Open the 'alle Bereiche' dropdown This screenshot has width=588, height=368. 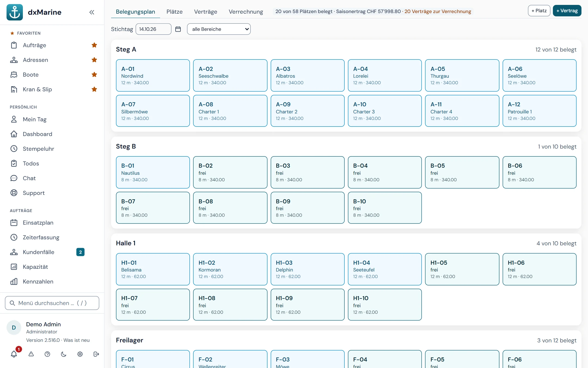tap(219, 29)
